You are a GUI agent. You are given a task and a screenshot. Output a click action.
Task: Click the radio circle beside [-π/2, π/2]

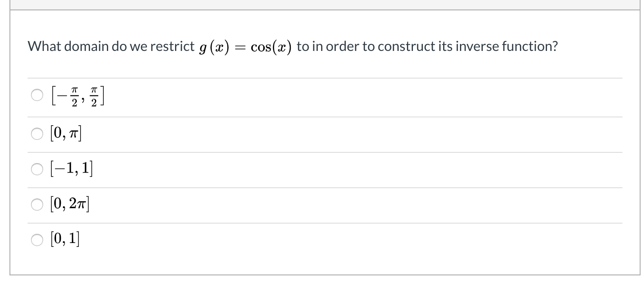pyautogui.click(x=37, y=95)
